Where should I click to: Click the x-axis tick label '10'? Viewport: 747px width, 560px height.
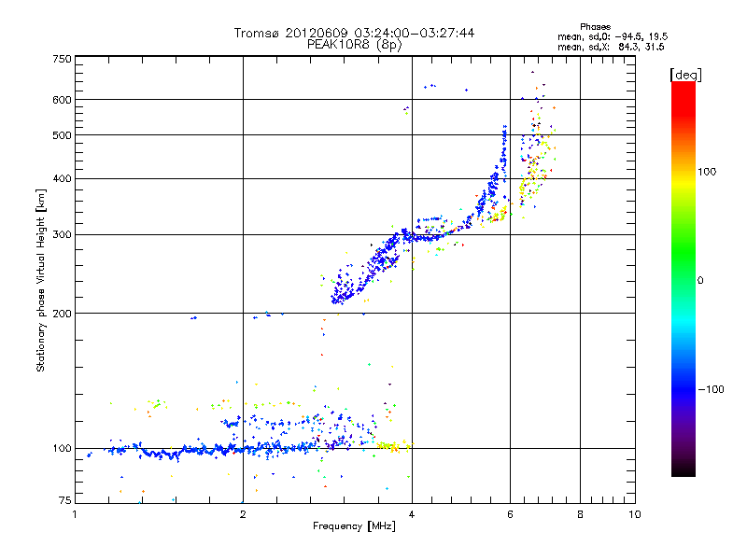point(635,514)
